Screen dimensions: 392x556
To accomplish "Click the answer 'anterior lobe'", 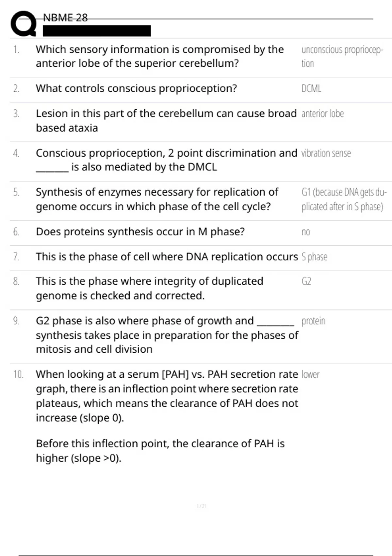I will click(322, 113).
